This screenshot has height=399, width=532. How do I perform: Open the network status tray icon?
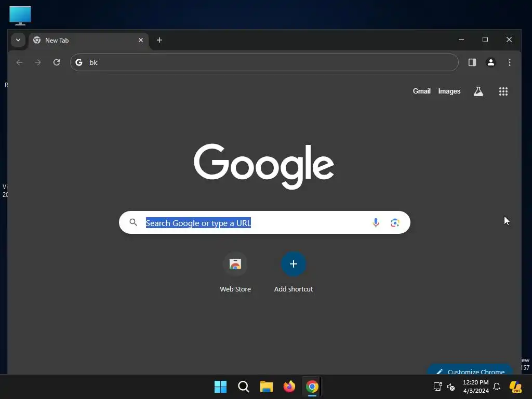(437, 387)
